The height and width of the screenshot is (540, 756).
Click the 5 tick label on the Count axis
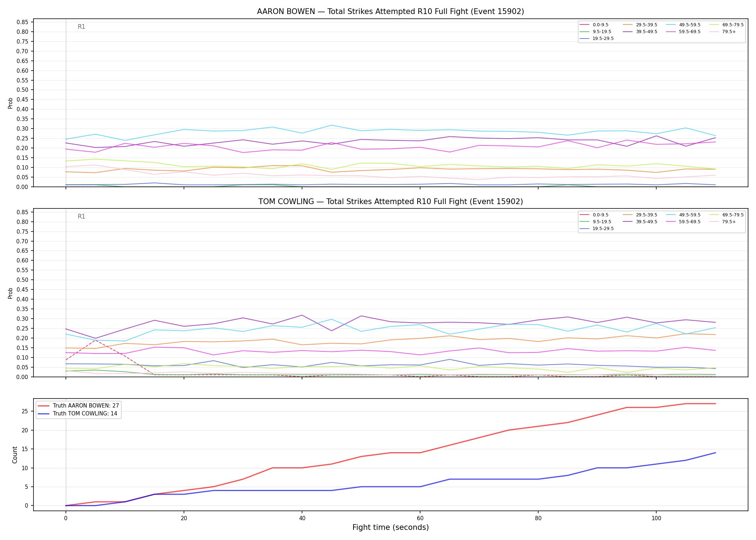coord(27,487)
